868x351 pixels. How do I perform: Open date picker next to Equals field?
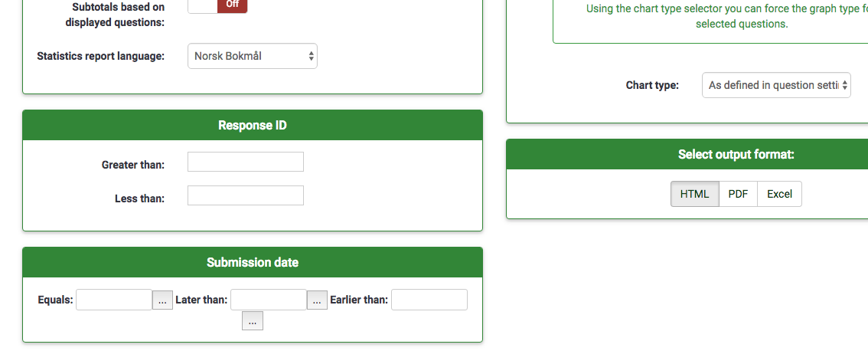pos(163,300)
